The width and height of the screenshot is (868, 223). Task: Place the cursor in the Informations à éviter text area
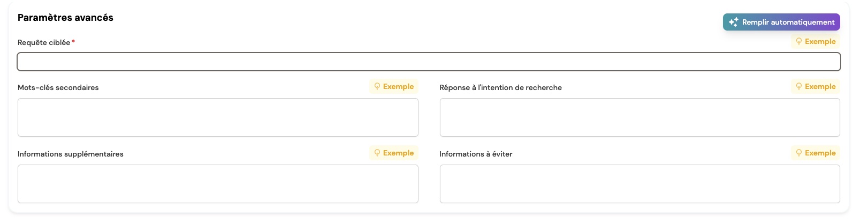click(640, 184)
